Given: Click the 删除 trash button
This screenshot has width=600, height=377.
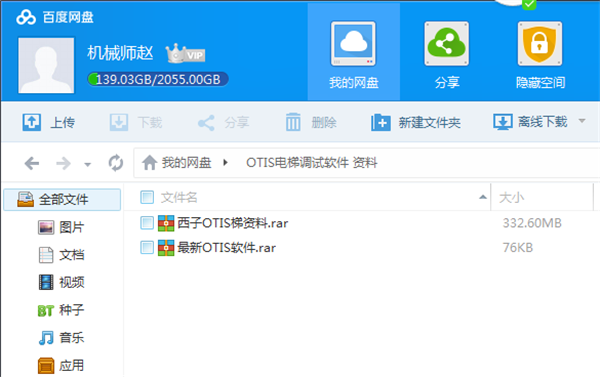Looking at the screenshot, I should [311, 122].
